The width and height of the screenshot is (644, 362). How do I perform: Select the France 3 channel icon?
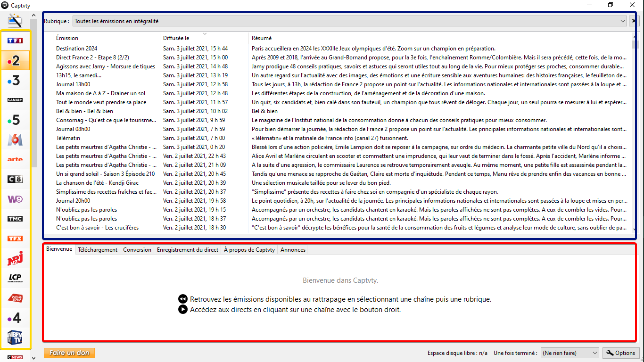[15, 80]
